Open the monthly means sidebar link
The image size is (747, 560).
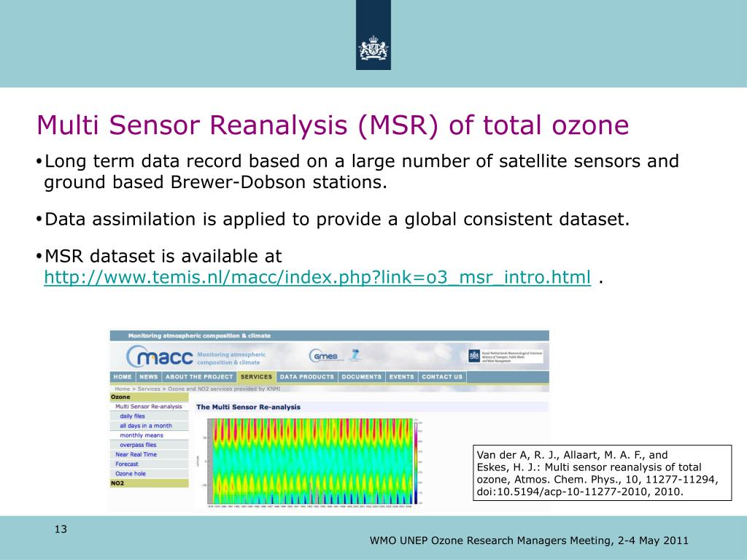tap(142, 435)
